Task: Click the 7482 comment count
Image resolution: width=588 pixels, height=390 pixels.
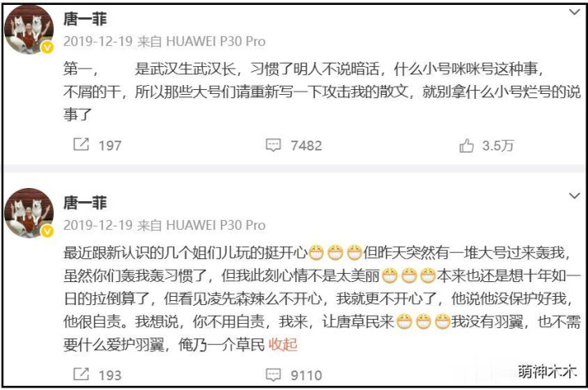Action: 306,146
